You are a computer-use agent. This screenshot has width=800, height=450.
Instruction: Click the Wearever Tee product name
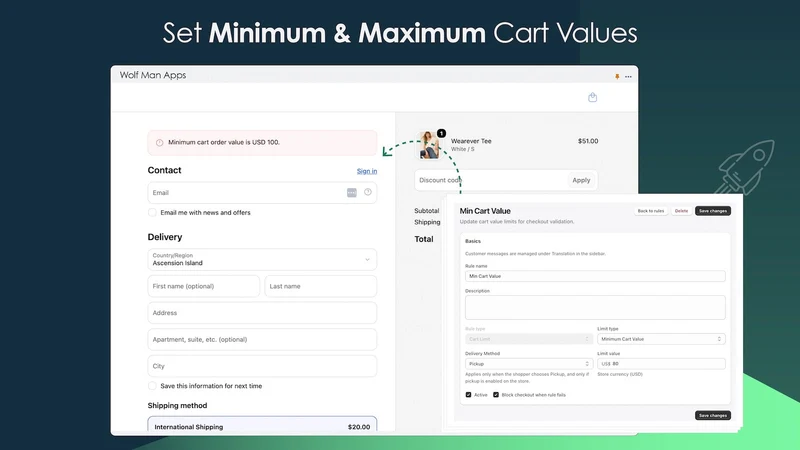(x=471, y=141)
